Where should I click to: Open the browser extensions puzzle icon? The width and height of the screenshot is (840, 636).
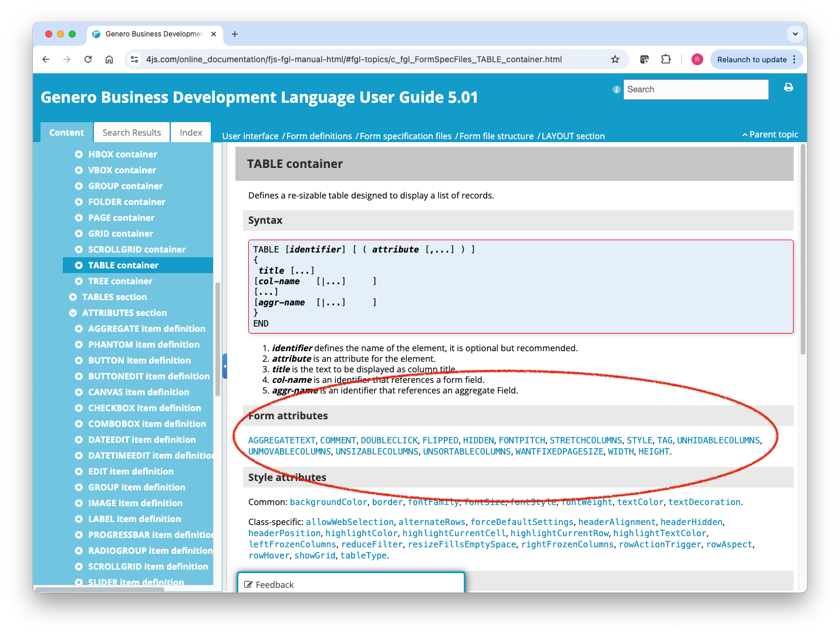(x=666, y=59)
